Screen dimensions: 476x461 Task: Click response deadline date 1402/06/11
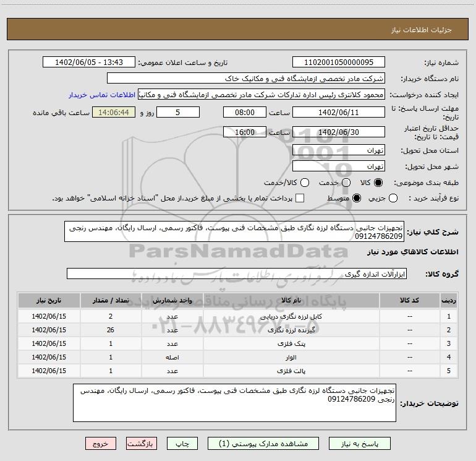pos(339,112)
